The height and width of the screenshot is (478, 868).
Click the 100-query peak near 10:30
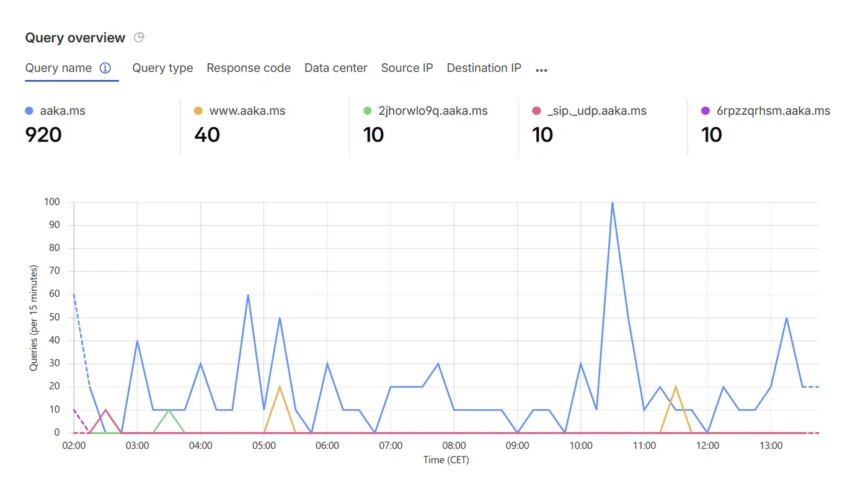[613, 203]
